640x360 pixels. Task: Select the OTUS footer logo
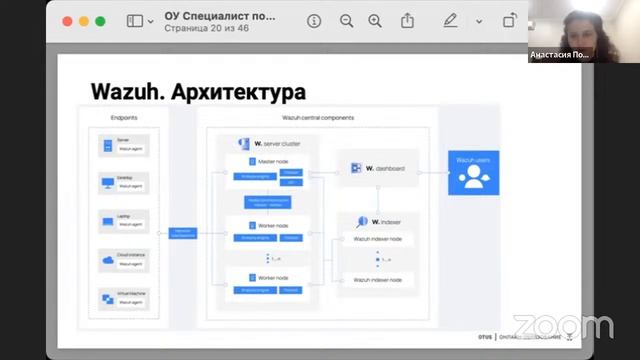485,337
